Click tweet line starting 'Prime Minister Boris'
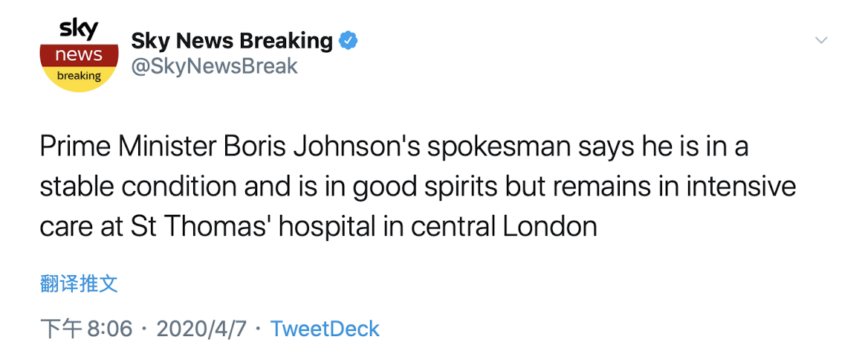This screenshot has width=868, height=354. (394, 147)
